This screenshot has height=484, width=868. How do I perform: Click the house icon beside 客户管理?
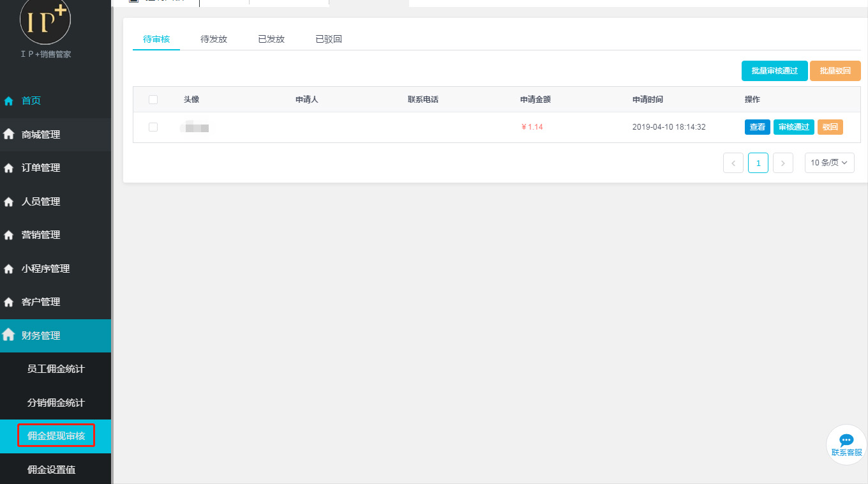[9, 302]
